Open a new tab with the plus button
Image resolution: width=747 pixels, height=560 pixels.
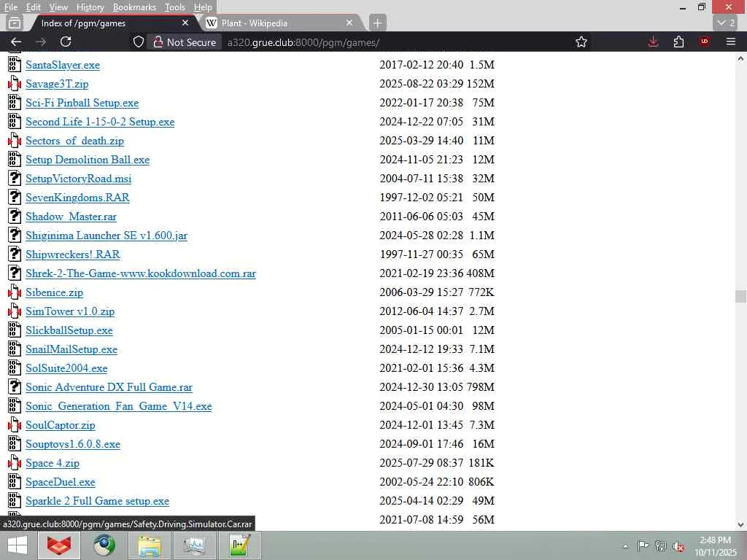pos(377,23)
